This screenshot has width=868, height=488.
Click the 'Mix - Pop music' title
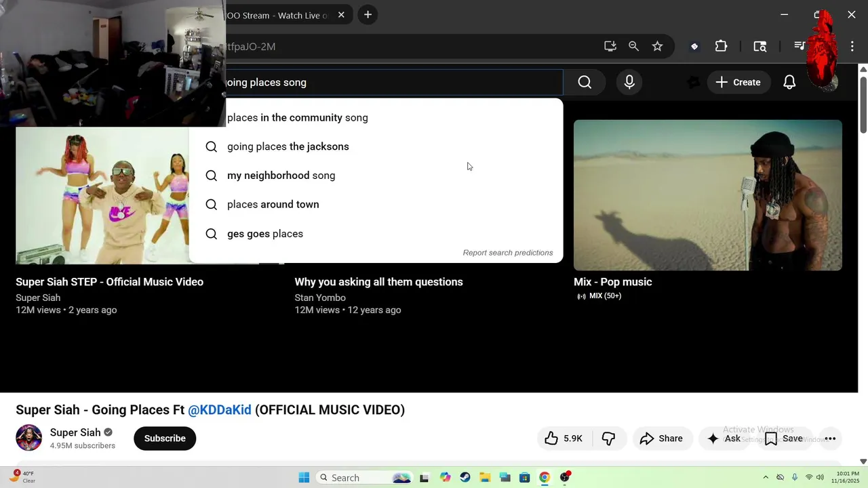[x=612, y=282]
